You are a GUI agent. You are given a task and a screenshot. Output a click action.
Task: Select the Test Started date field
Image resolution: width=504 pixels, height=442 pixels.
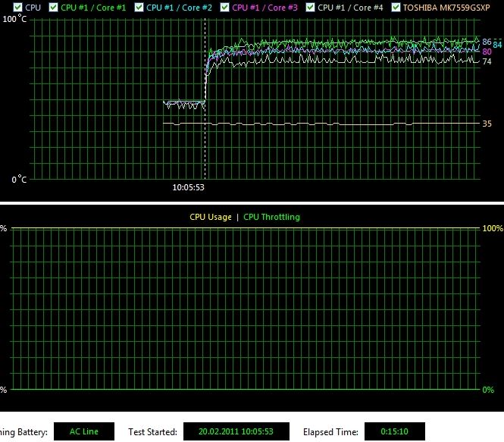point(237,431)
